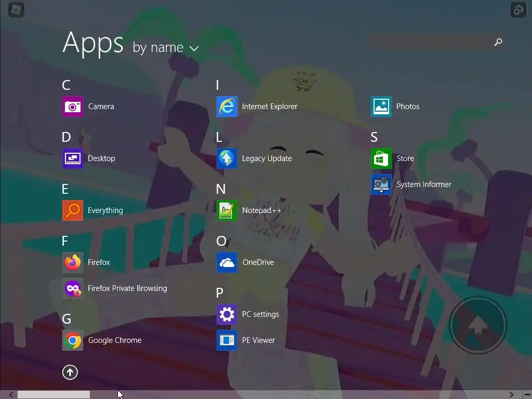Click the search magnifier icon

click(x=498, y=42)
